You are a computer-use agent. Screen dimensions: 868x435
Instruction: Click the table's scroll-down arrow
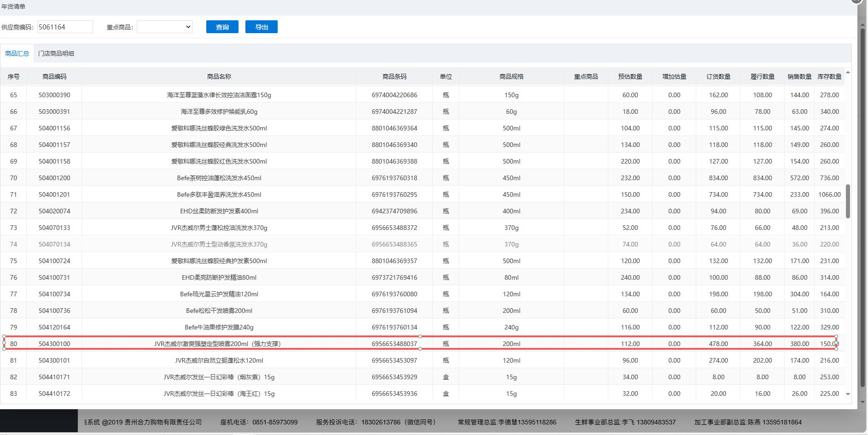pyautogui.click(x=848, y=394)
